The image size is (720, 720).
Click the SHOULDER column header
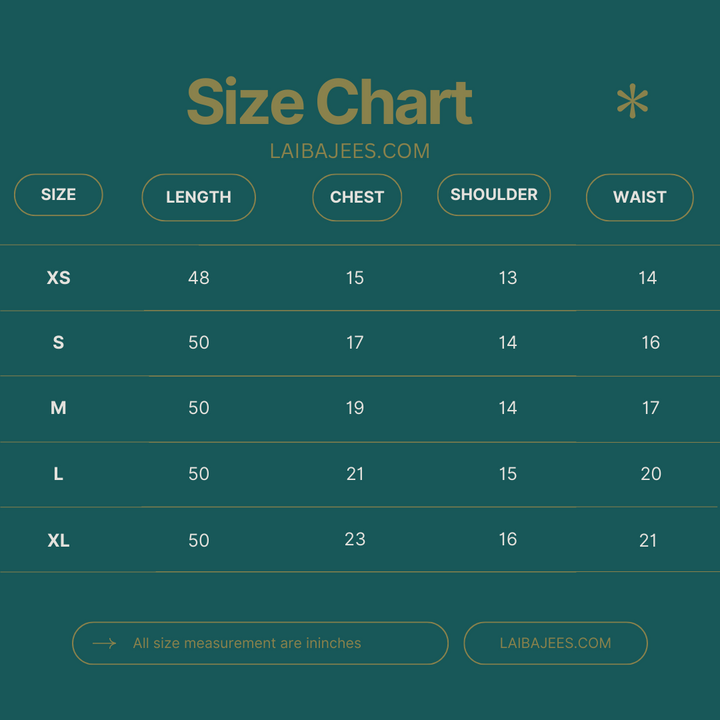[494, 195]
